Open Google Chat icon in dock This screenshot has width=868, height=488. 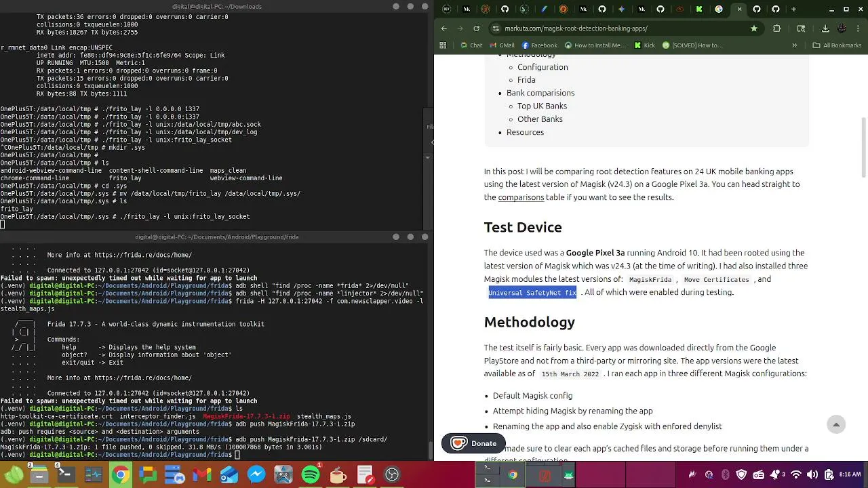147,474
